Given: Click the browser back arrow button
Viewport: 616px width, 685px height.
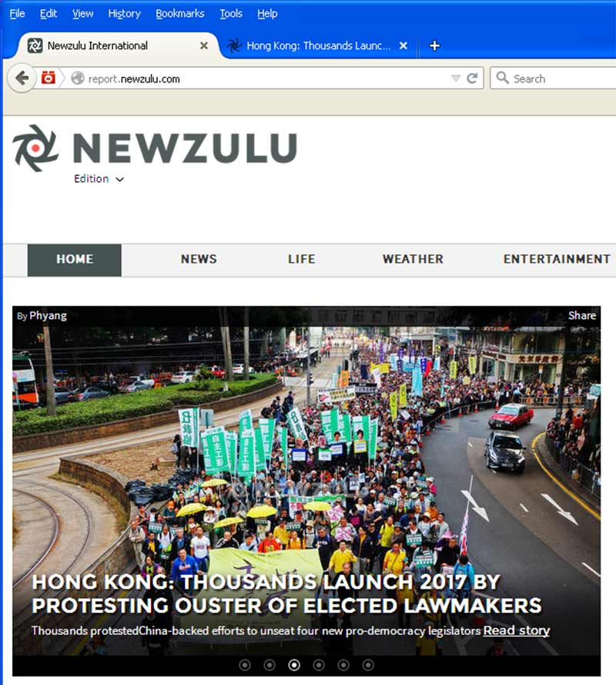Looking at the screenshot, I should pyautogui.click(x=22, y=79).
